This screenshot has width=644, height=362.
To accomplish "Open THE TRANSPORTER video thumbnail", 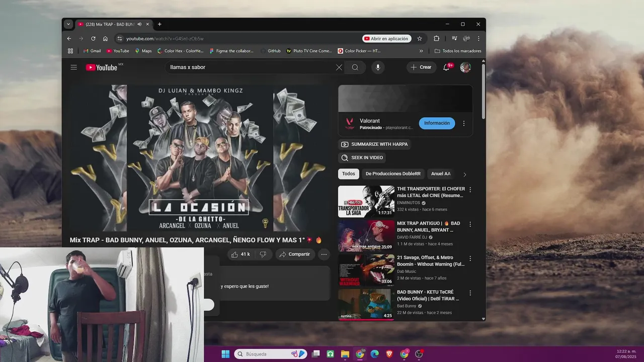I will pos(366,202).
